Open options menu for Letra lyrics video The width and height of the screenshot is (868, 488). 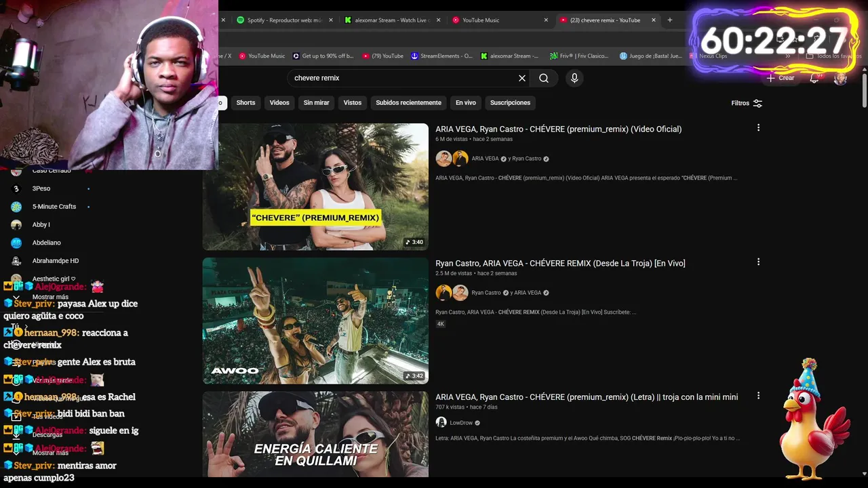758,395
